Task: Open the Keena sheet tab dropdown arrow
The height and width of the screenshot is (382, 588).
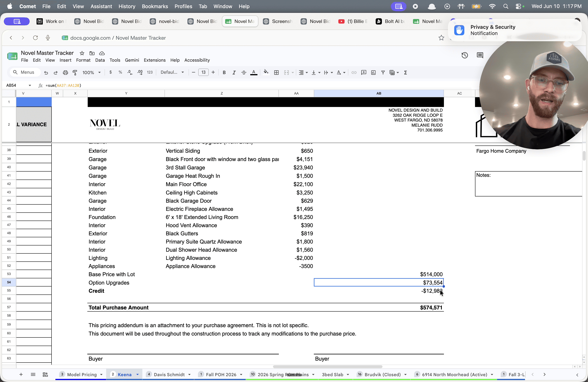Action: [138, 374]
